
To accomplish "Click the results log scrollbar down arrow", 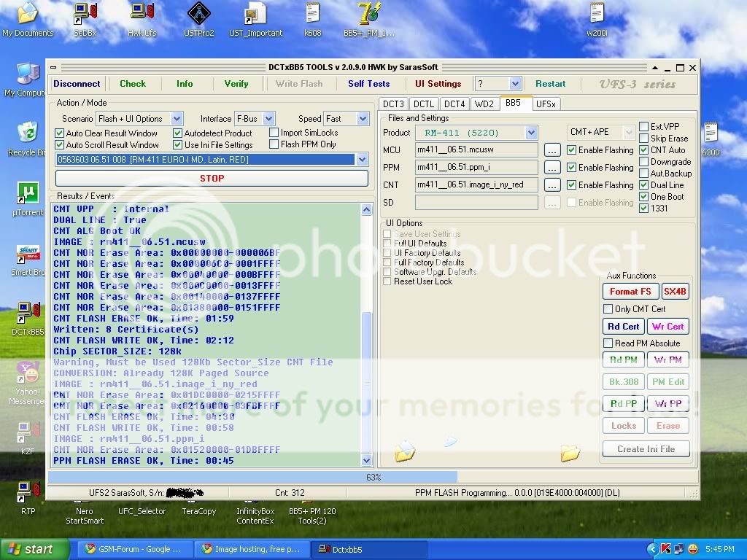I will [366, 461].
